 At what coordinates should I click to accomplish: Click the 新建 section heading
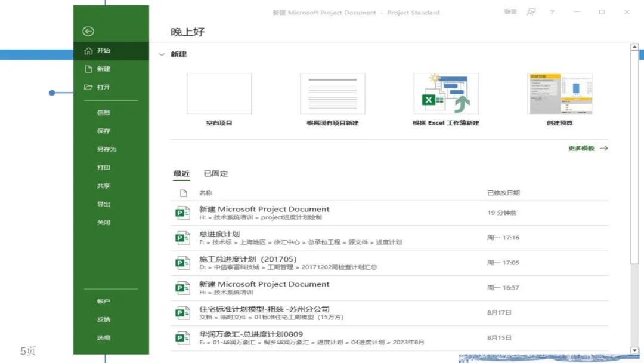click(179, 54)
